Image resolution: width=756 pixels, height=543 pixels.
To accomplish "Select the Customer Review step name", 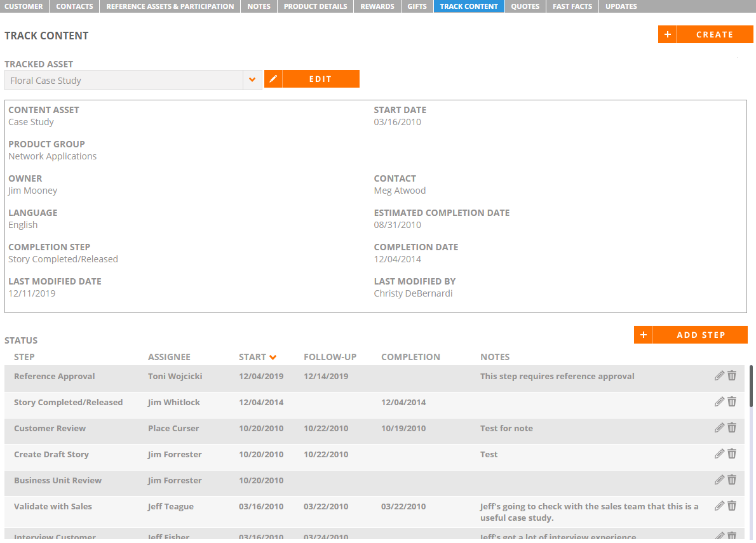I will [x=50, y=428].
